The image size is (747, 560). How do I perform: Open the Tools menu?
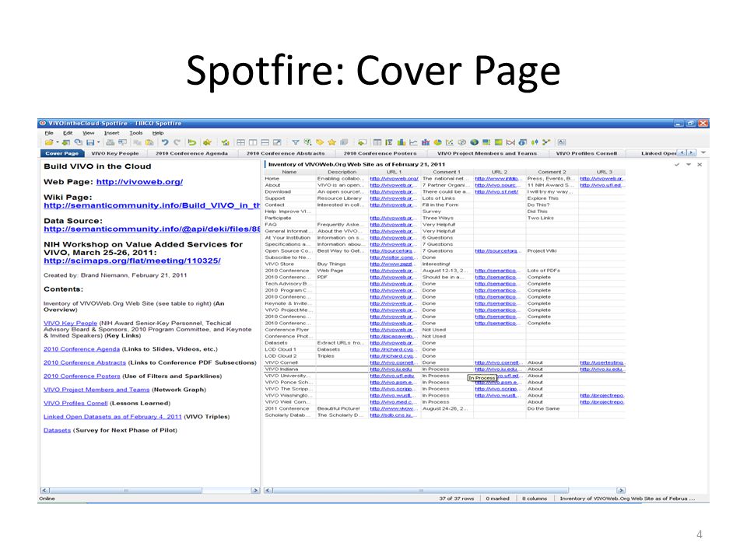pos(135,133)
